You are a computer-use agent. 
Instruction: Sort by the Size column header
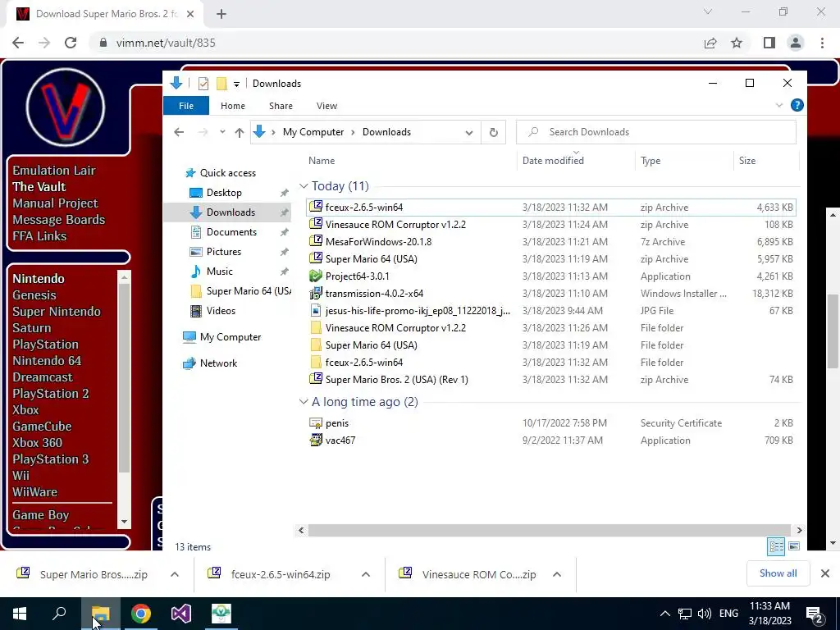[746, 161]
